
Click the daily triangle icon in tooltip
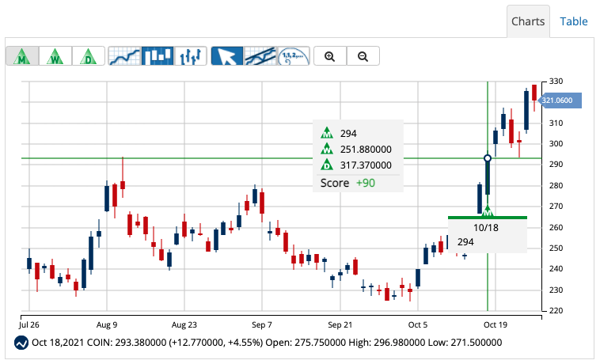(x=327, y=165)
